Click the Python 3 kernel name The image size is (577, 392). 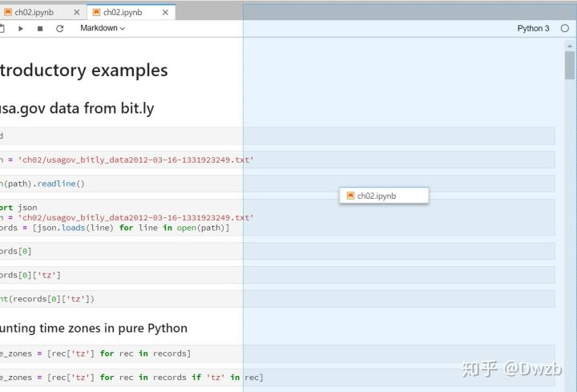533,28
